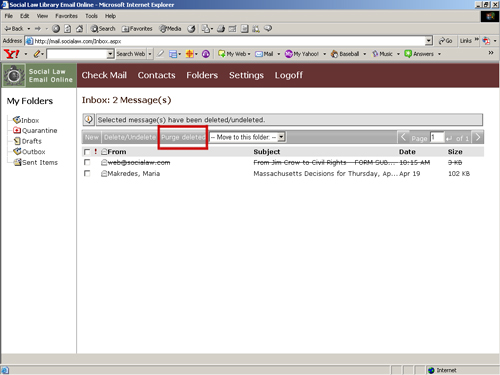This screenshot has width=500, height=375.
Task: Show more Yahoo toolbar items chevron
Action: coord(491,53)
